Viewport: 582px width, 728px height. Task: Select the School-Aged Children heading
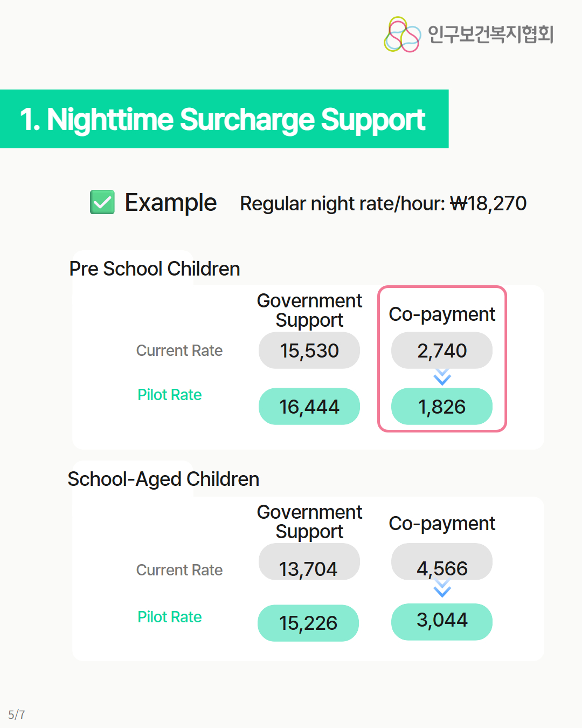pos(163,479)
